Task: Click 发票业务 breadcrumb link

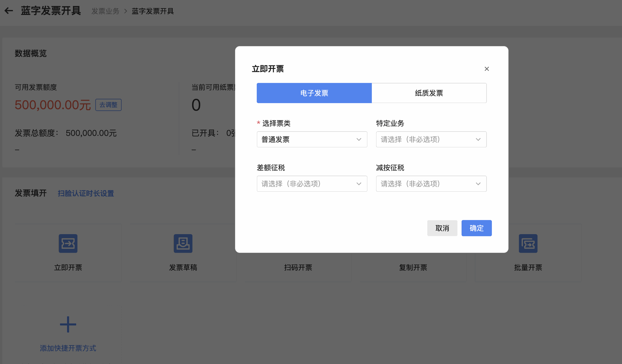Action: [x=105, y=11]
